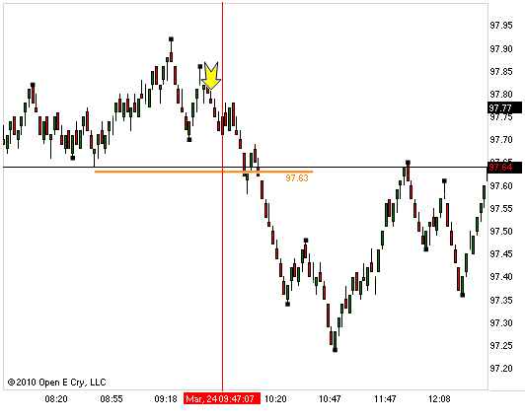Select the red 97.64 crosshair price tag
This screenshot has width=525, height=420.
(505, 168)
